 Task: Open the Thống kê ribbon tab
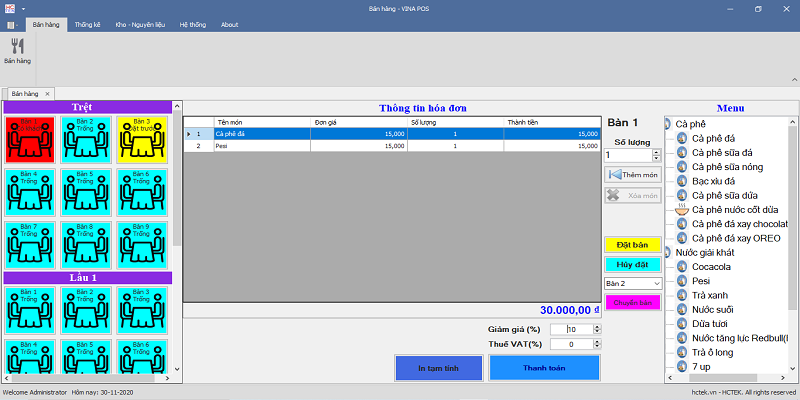click(89, 24)
